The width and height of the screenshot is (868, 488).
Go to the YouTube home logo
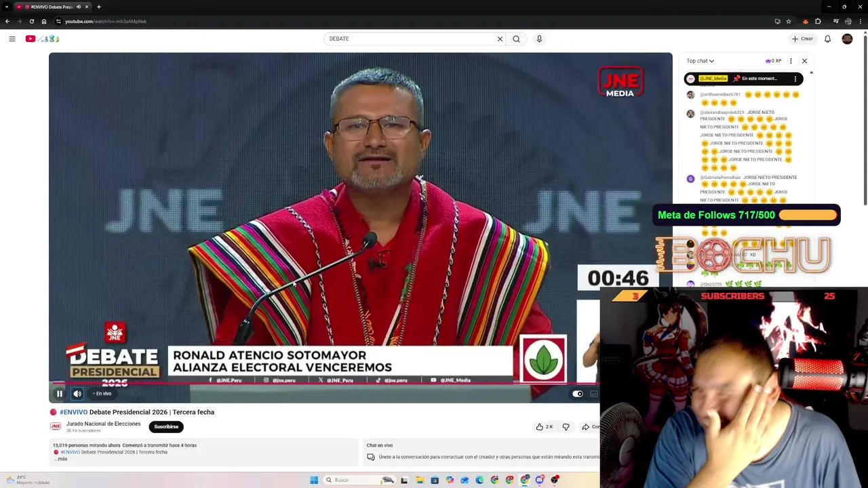point(43,39)
